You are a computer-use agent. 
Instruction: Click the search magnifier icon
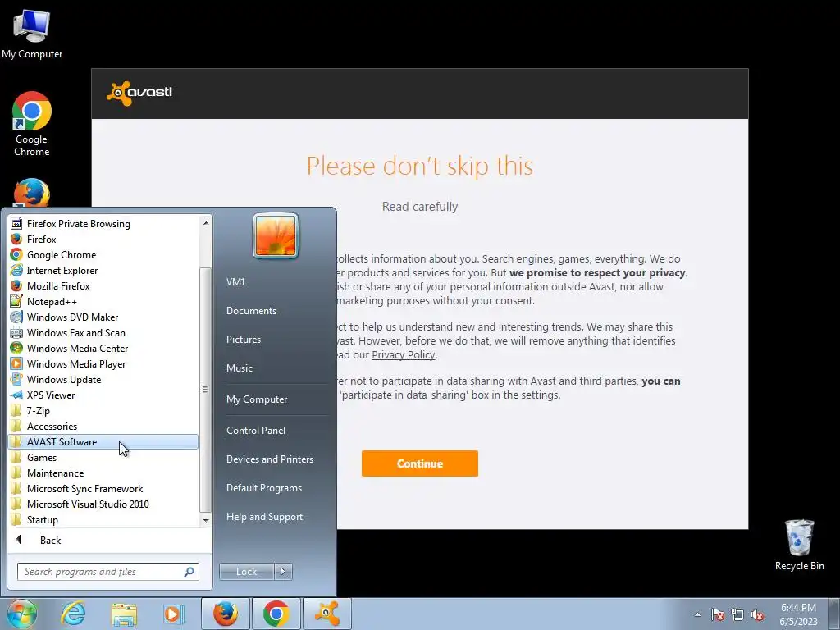[189, 572]
